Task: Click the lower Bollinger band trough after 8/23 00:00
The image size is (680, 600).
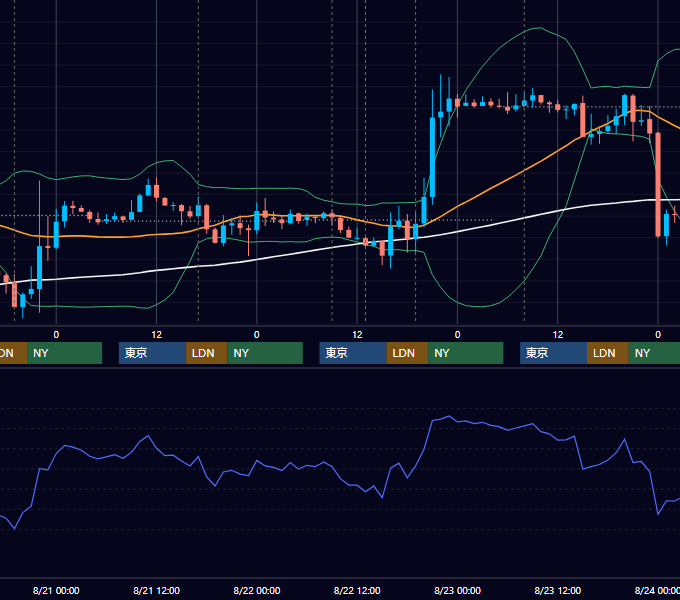Action: pyautogui.click(x=478, y=306)
